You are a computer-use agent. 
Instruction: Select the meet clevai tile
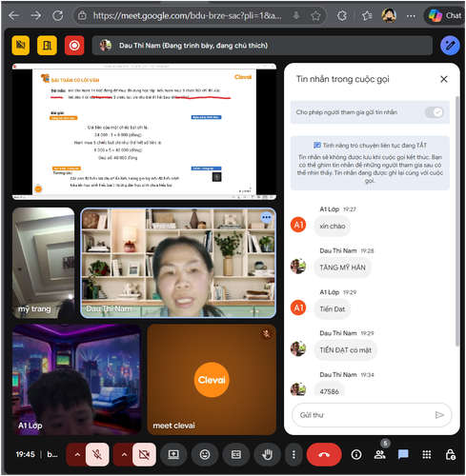point(212,379)
